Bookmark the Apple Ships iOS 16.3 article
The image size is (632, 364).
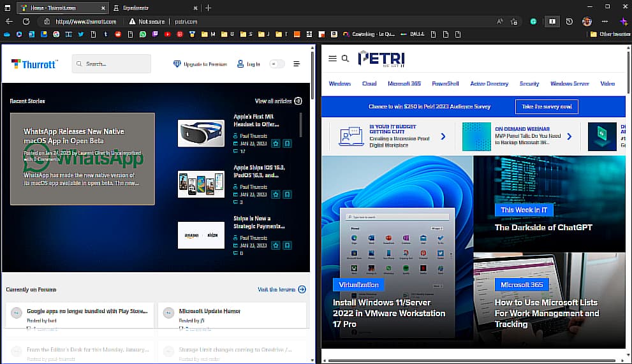pyautogui.click(x=288, y=194)
